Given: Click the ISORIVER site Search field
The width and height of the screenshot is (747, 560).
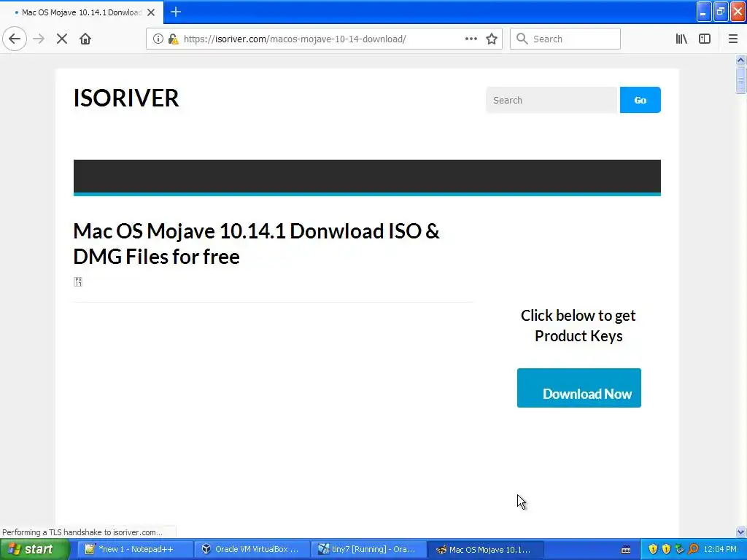Looking at the screenshot, I should click(x=552, y=100).
